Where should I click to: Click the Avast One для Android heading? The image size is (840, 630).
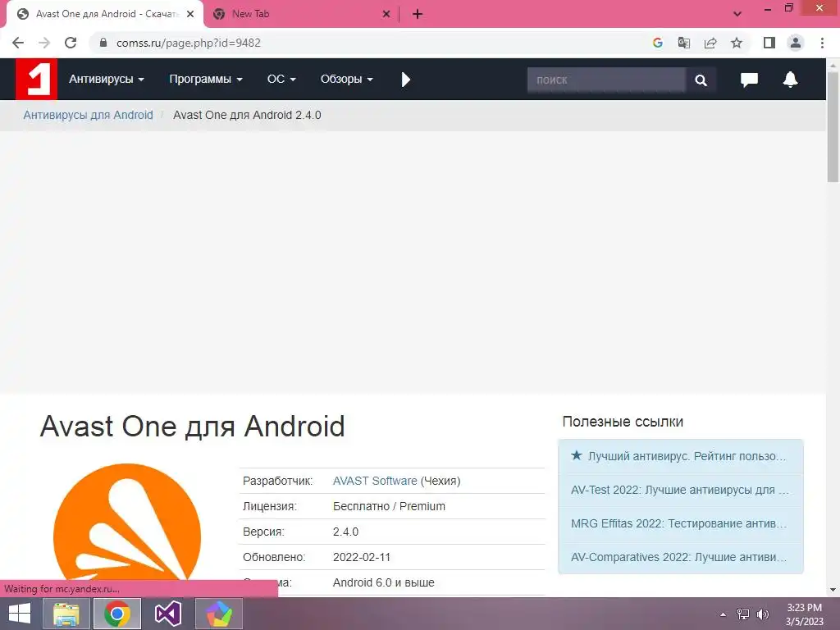pos(192,427)
